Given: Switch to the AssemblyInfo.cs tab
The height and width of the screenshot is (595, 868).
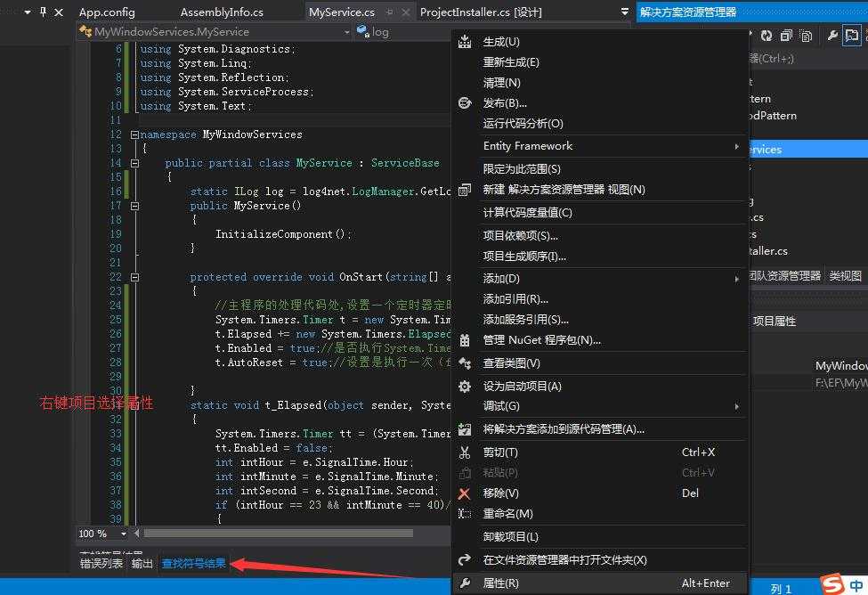Looking at the screenshot, I should coord(222,12).
